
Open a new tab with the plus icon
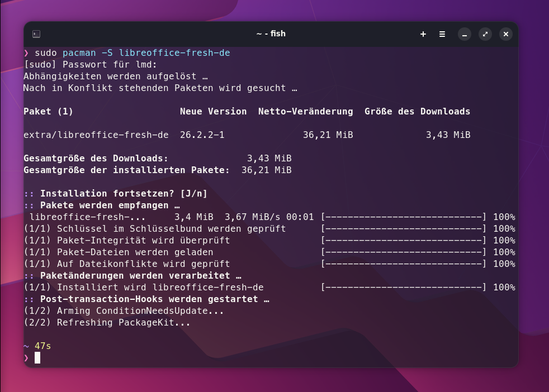[423, 34]
